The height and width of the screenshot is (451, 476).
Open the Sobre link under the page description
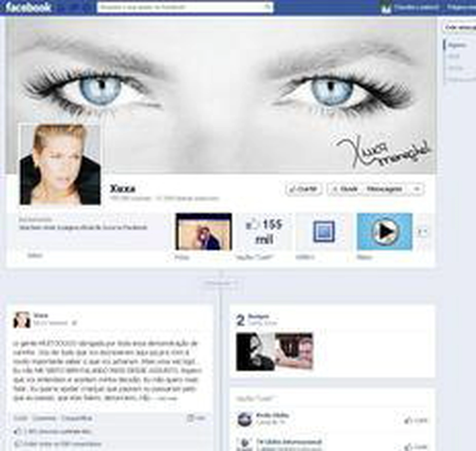click(35, 255)
